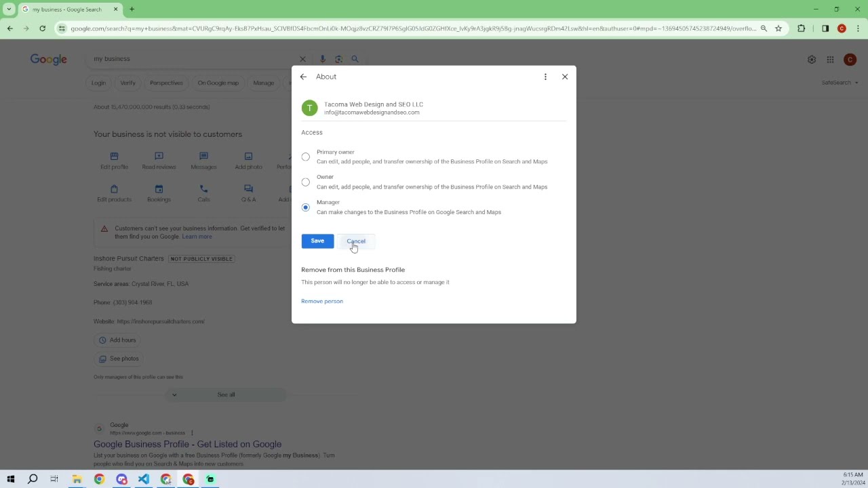Open the inshorepursuitcharters.com website link
Viewport: 868px width, 488px height.
click(160, 321)
